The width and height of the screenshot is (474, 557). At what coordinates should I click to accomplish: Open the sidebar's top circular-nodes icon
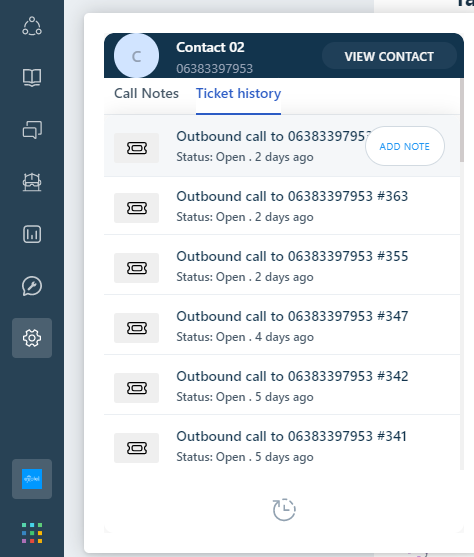pyautogui.click(x=32, y=26)
